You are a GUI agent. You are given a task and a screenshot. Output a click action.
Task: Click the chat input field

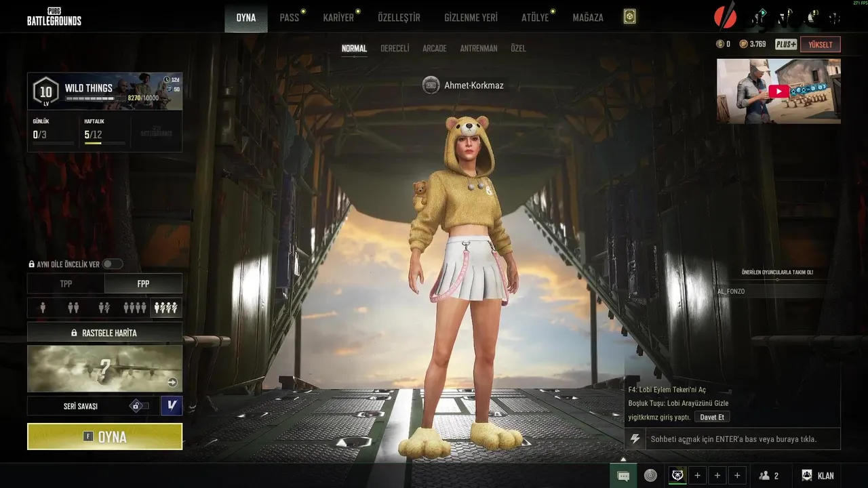tap(743, 439)
